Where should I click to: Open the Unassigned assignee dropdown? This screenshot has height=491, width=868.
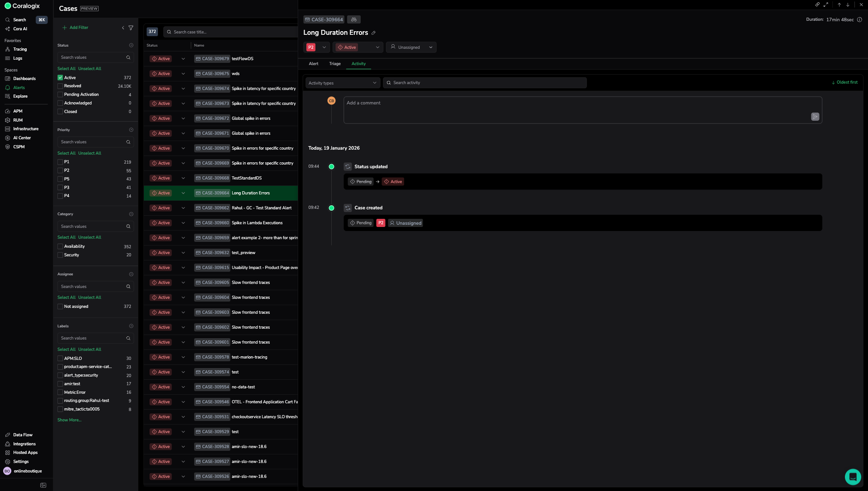[x=411, y=47]
